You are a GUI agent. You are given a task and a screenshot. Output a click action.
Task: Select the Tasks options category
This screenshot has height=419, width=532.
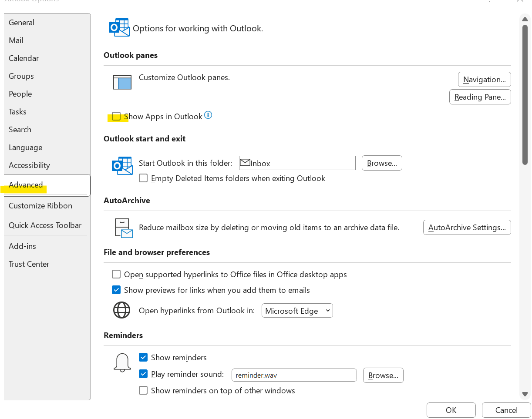tap(47, 111)
